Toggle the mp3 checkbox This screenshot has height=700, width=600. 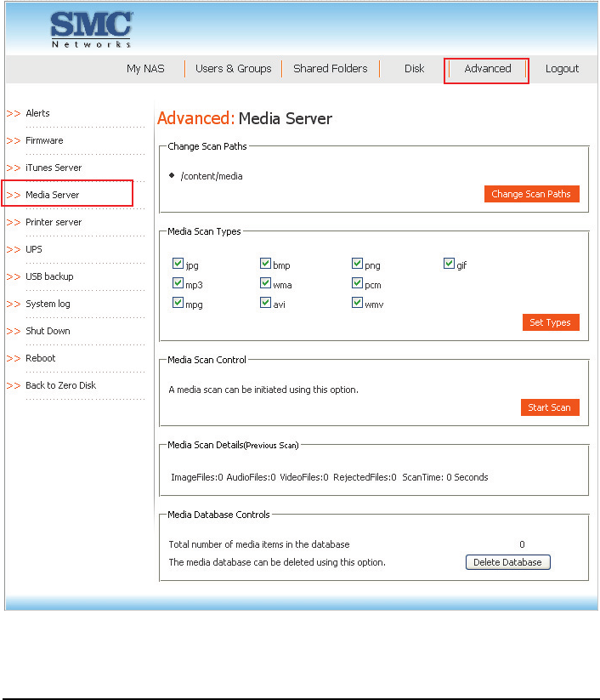click(x=178, y=283)
